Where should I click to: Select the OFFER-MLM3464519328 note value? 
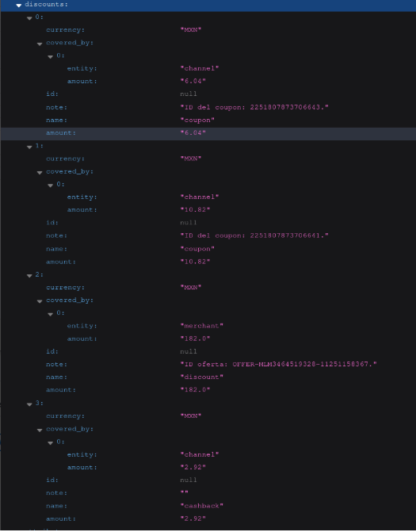[278, 364]
